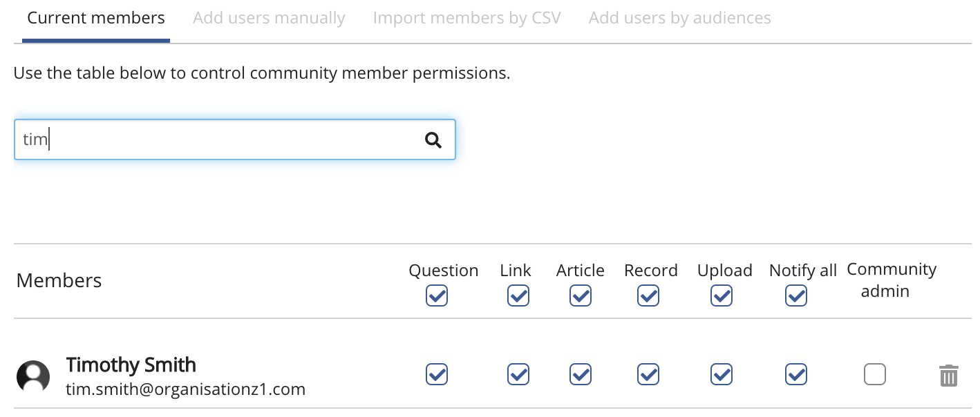Enable Community admin for Timothy Smith

click(875, 374)
